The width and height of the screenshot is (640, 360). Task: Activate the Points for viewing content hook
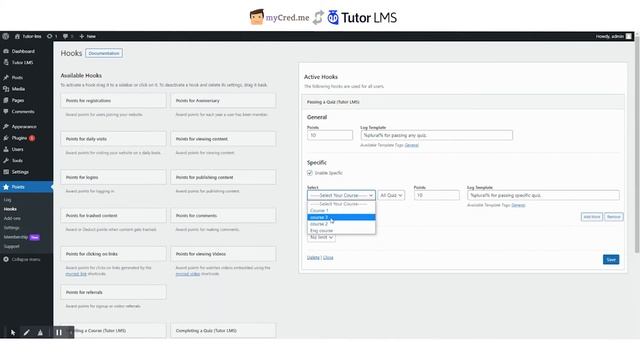click(223, 139)
